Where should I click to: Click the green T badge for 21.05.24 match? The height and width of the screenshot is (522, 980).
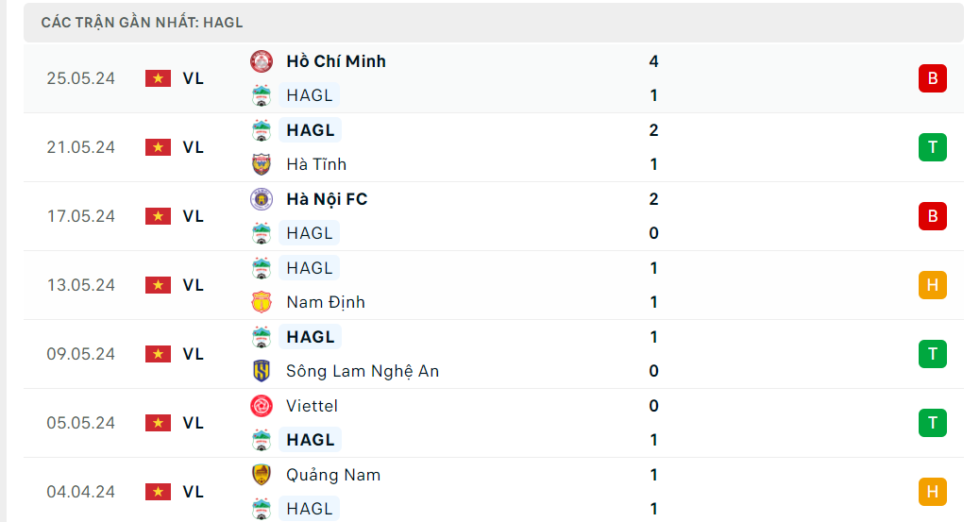click(x=932, y=147)
